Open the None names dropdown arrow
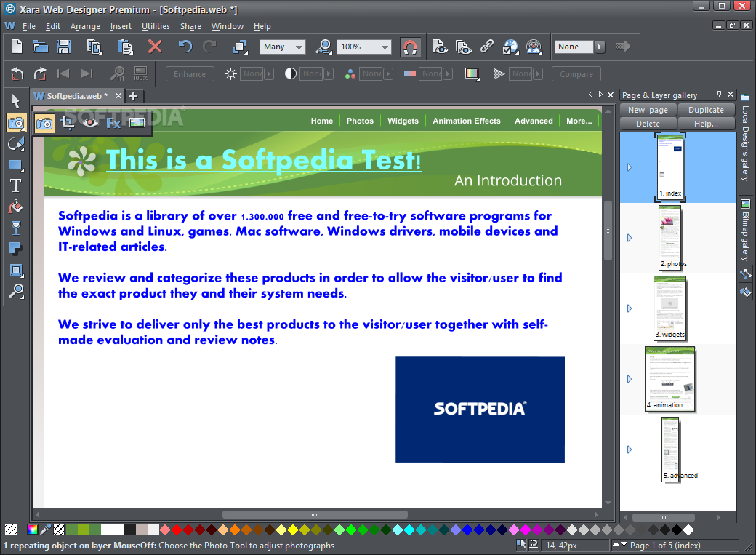 599,47
